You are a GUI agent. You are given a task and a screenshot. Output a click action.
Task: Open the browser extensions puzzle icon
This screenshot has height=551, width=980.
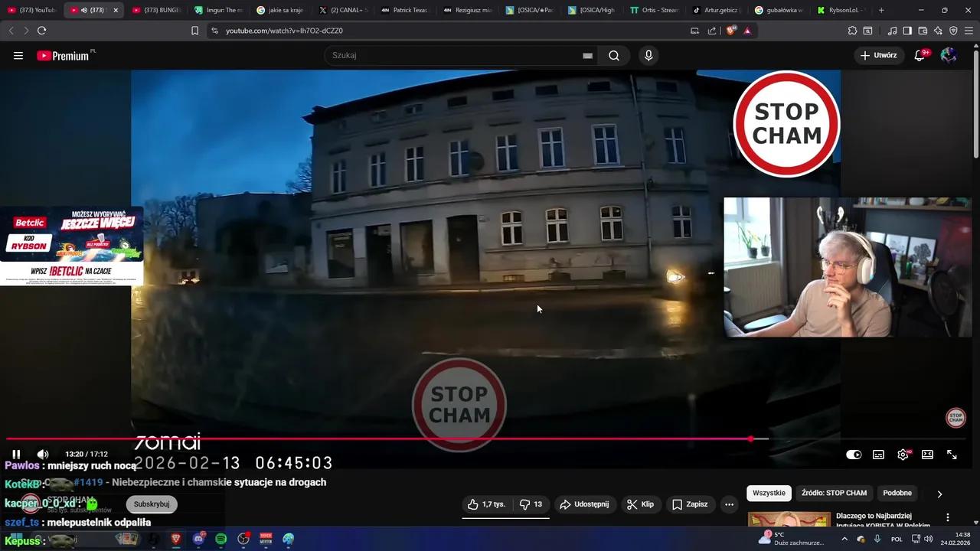click(x=852, y=31)
